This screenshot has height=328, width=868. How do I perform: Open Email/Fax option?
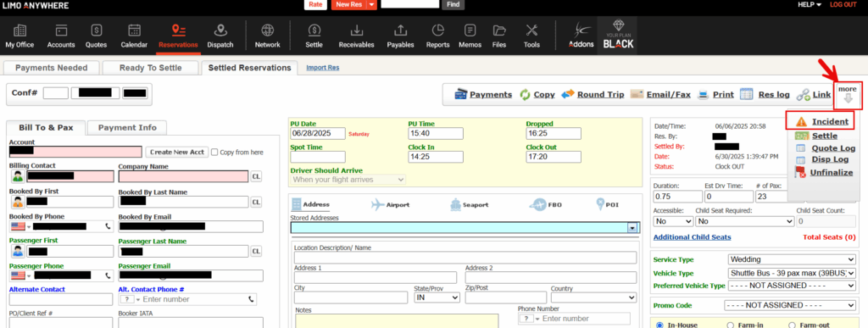[x=660, y=95]
